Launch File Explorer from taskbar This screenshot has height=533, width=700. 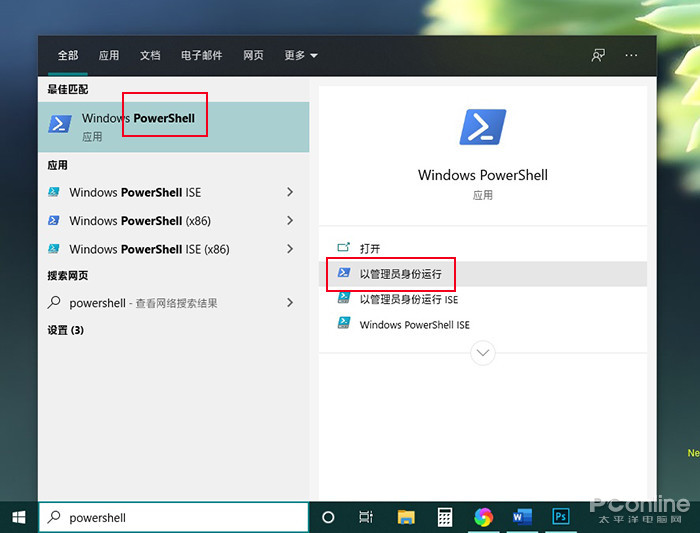click(x=406, y=517)
